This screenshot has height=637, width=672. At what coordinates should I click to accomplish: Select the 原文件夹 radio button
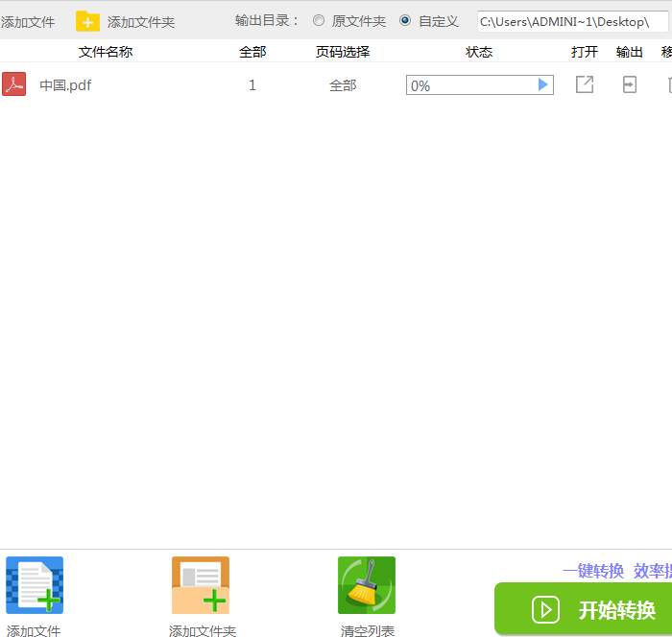point(319,20)
